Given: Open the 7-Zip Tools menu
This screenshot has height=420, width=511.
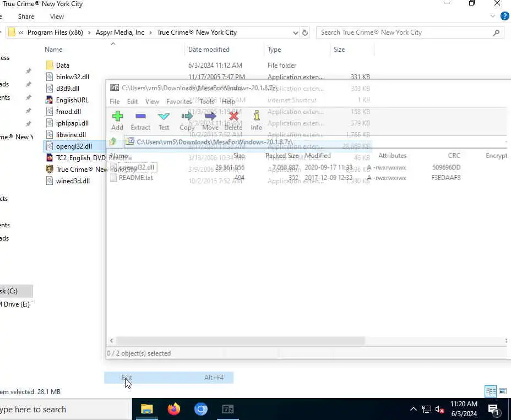Looking at the screenshot, I should click(x=206, y=101).
